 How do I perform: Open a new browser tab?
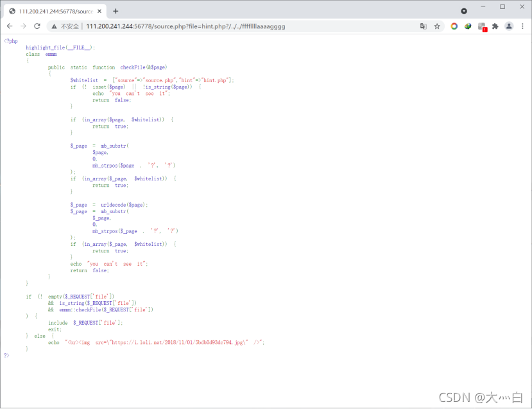116,11
